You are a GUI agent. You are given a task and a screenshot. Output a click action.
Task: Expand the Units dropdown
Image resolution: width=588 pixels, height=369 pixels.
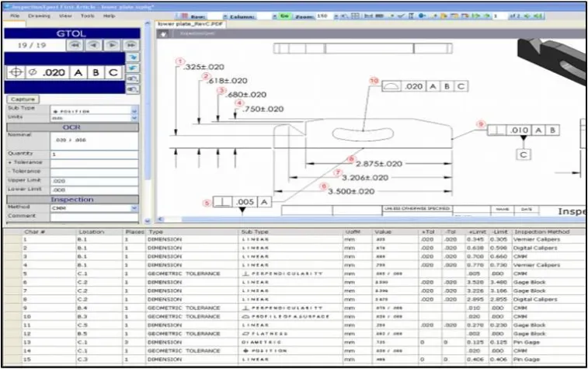pyautogui.click(x=134, y=118)
